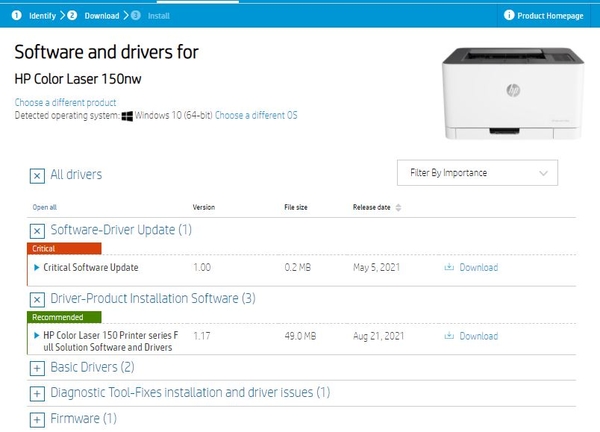
Task: Click the date Aug 21, 2021
Action: [378, 336]
